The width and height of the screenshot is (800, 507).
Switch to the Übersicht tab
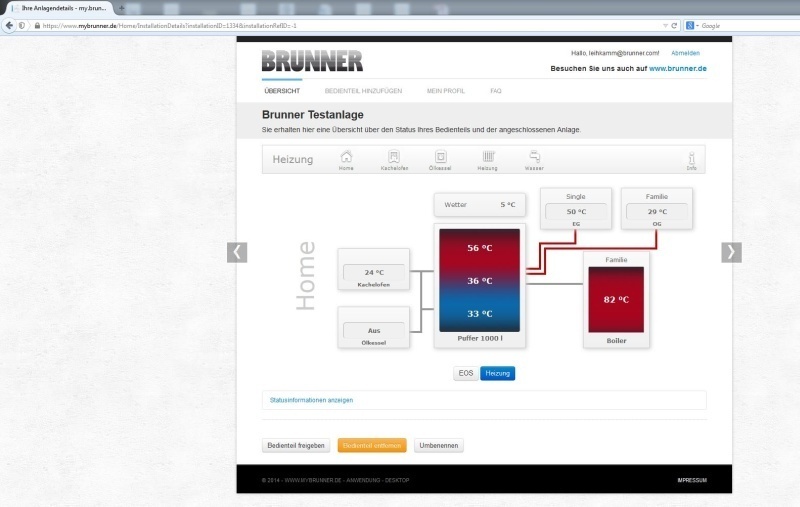(x=282, y=91)
